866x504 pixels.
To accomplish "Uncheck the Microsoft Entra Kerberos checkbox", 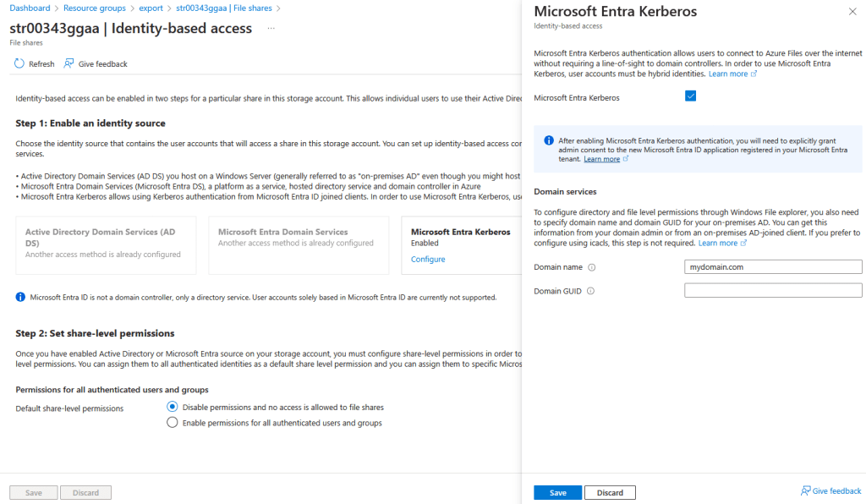I will tap(690, 96).
